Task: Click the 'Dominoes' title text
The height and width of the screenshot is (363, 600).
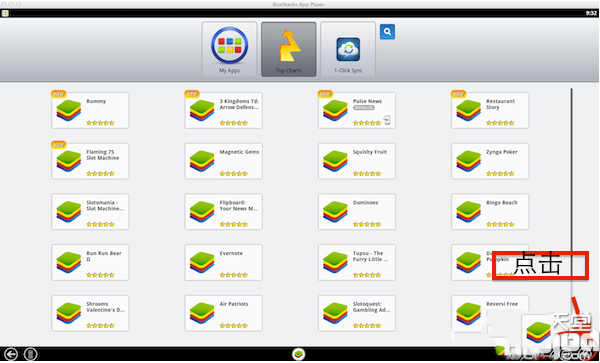Action: point(365,203)
